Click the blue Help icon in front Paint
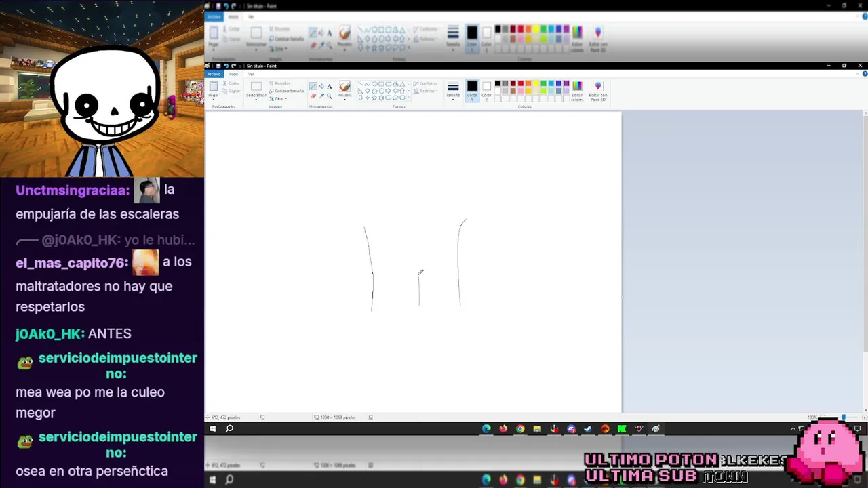Screen dimensions: 868x488 (x=865, y=73)
